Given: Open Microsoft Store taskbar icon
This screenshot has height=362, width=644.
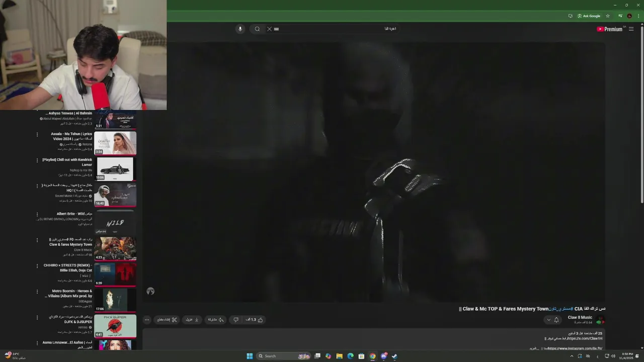Looking at the screenshot, I should (361, 356).
